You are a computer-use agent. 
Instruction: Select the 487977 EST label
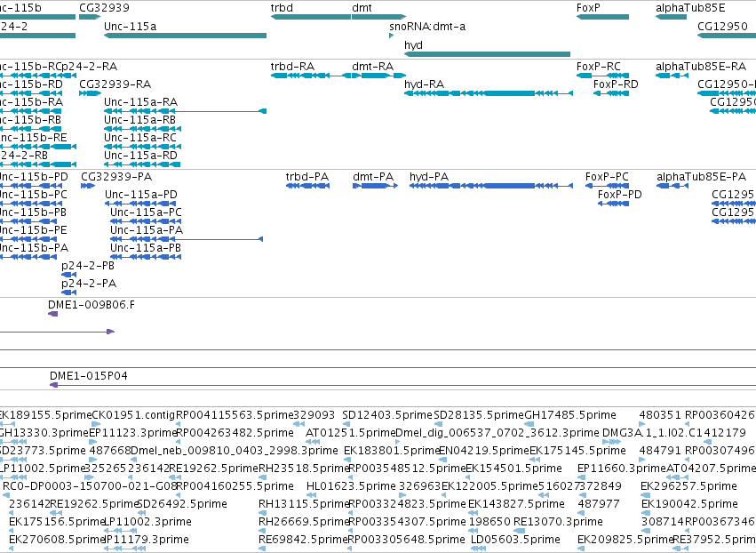(x=599, y=504)
